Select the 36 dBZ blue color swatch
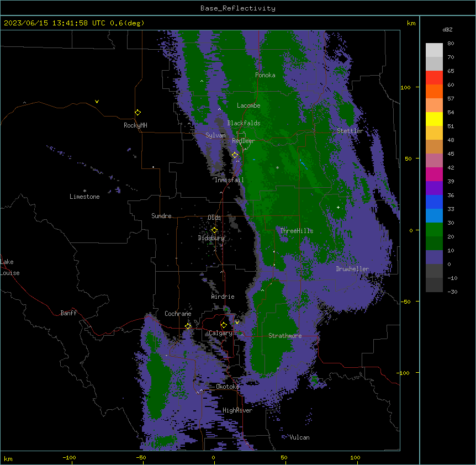 434,202
